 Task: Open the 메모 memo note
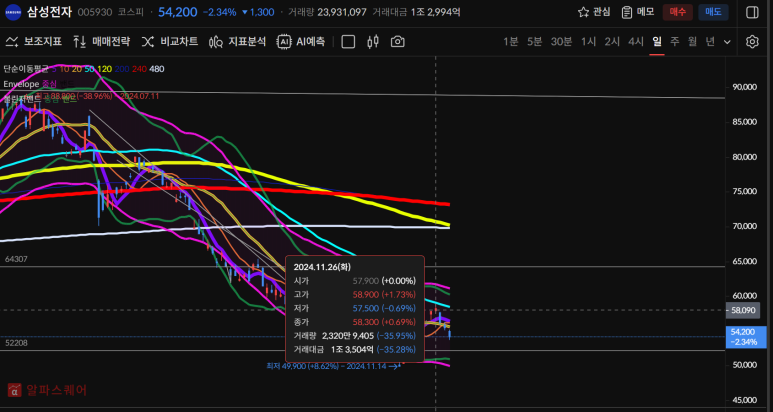pos(638,12)
